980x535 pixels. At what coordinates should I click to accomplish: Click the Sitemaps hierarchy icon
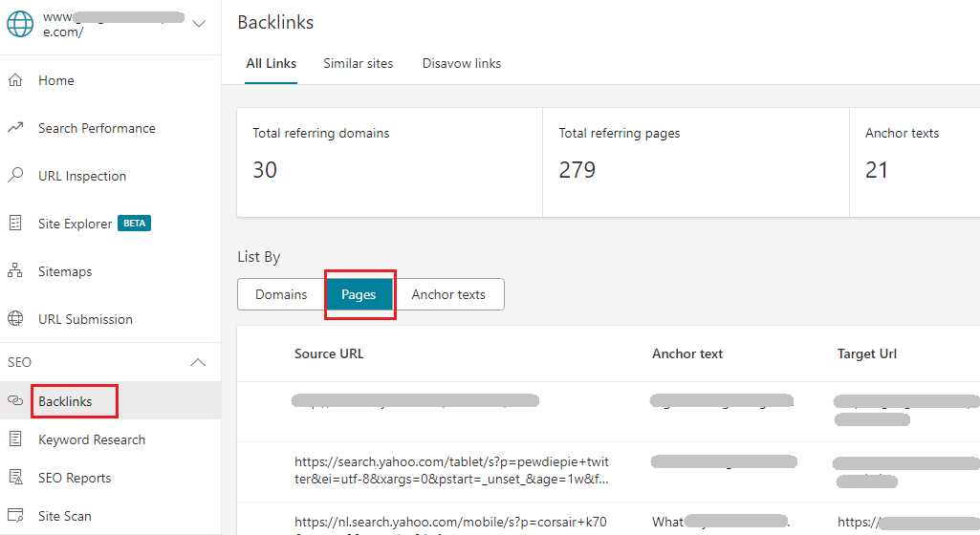pos(15,271)
